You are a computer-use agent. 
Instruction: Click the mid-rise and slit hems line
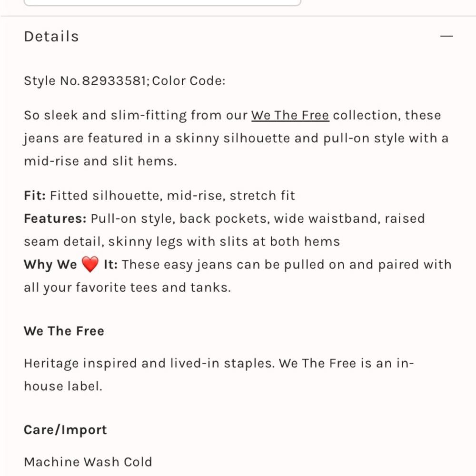pyautogui.click(x=100, y=161)
